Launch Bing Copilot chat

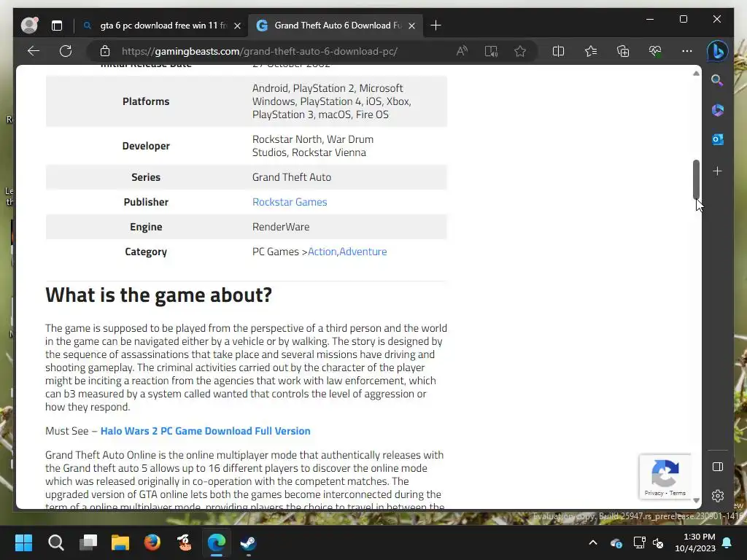(718, 51)
